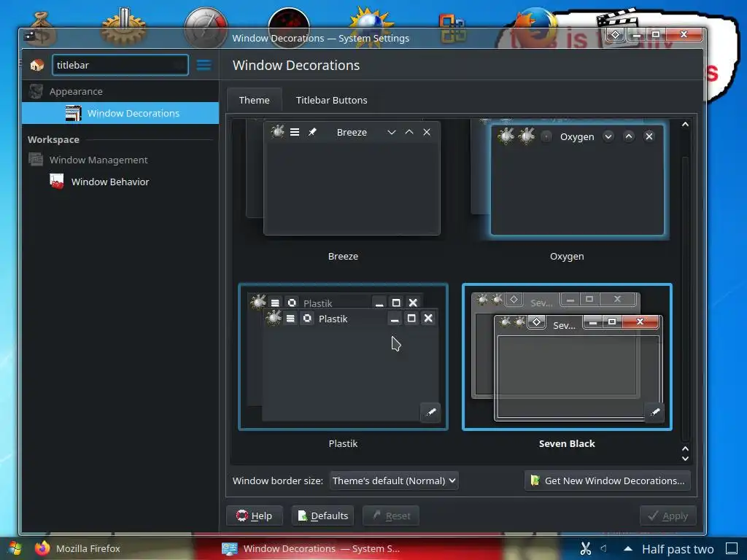Screen dimensions: 747x560
Task: Toggle the title bar's diamond keep-above button
Action: click(615, 35)
